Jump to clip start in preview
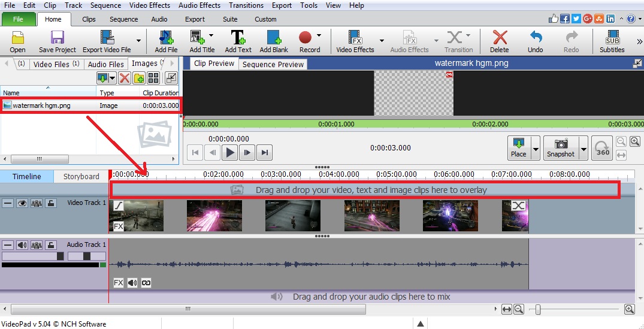This screenshot has height=329, width=644. [195, 153]
